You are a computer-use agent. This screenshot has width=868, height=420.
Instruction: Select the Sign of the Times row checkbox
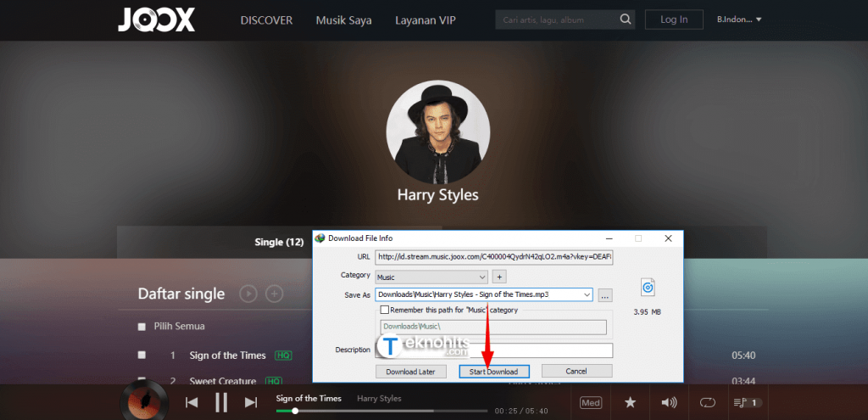(142, 356)
